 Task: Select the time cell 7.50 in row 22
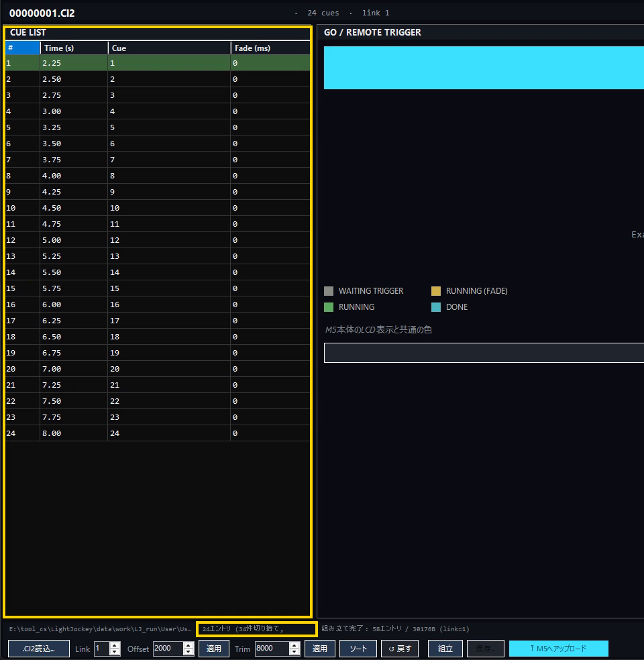pyautogui.click(x=74, y=401)
